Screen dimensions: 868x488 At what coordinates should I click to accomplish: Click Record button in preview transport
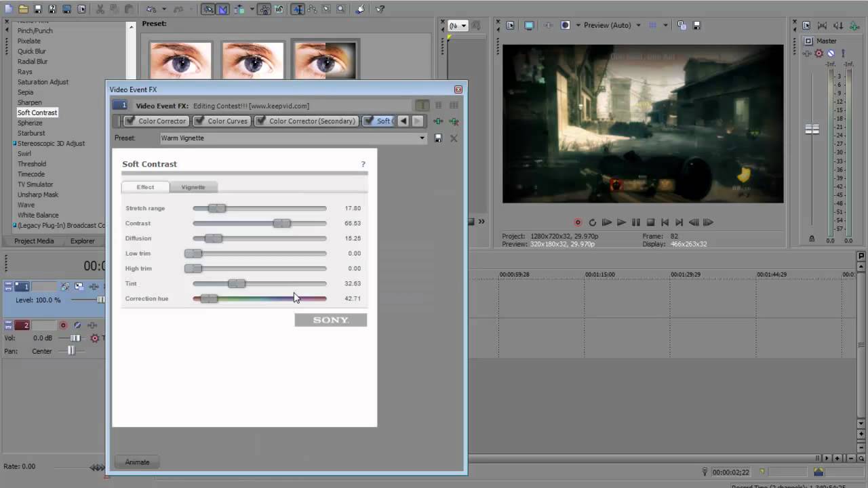[x=578, y=222]
